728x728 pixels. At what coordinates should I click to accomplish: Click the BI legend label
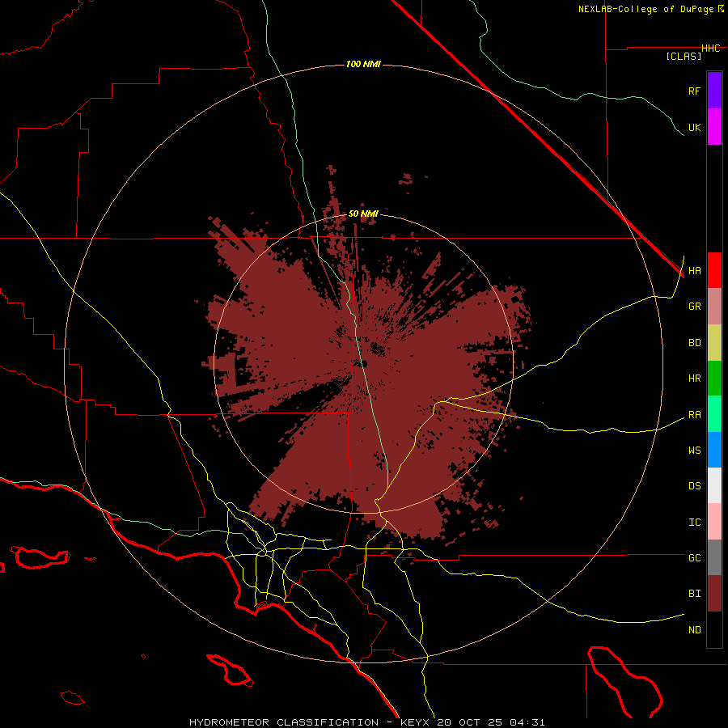[695, 594]
